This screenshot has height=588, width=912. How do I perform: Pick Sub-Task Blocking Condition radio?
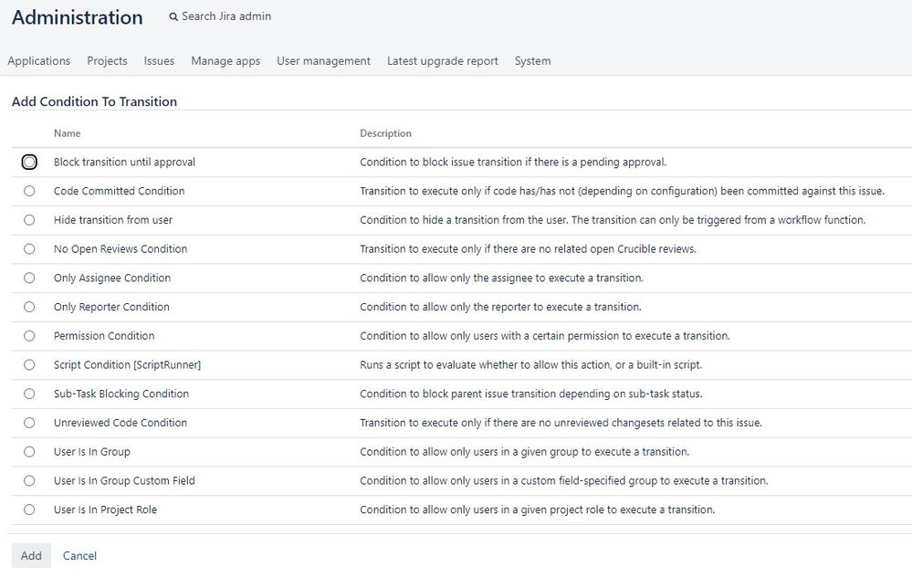point(30,394)
